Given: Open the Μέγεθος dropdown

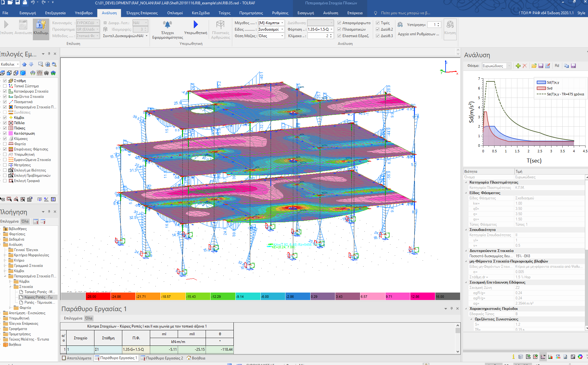Looking at the screenshot, I should [x=282, y=23].
